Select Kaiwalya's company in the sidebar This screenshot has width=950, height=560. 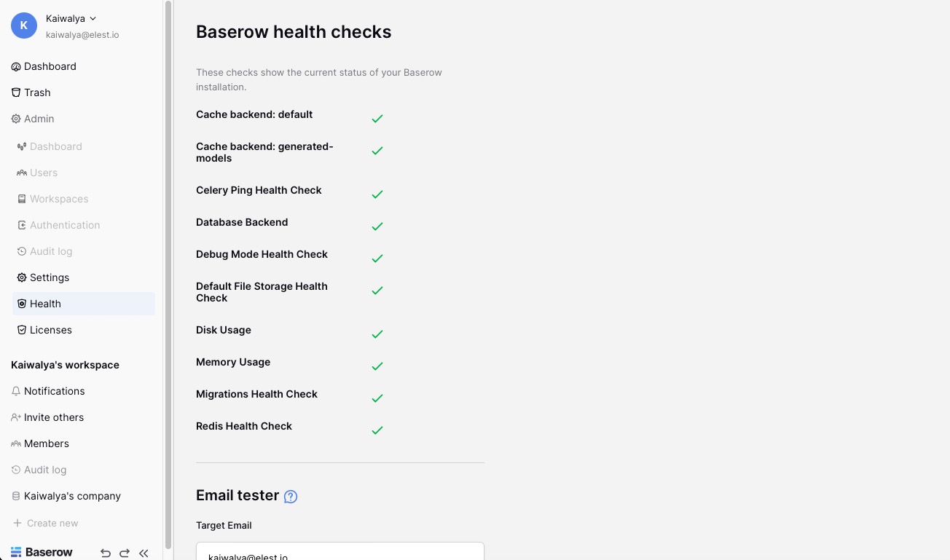click(x=72, y=496)
